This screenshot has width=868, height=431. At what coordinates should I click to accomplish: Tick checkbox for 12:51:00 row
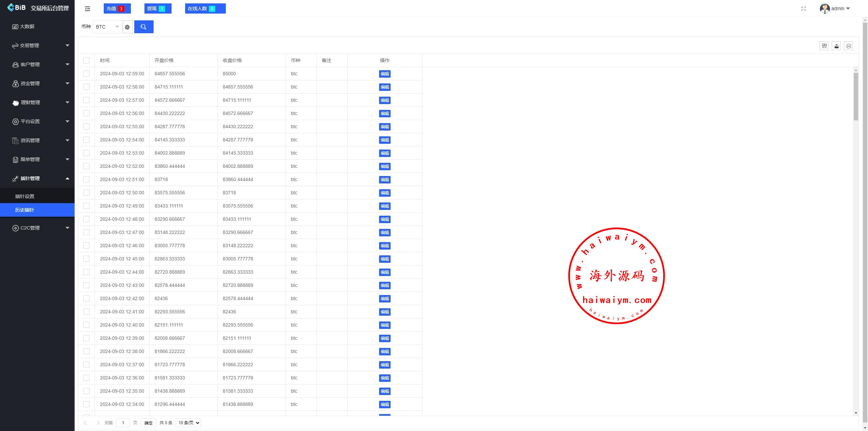click(x=86, y=179)
